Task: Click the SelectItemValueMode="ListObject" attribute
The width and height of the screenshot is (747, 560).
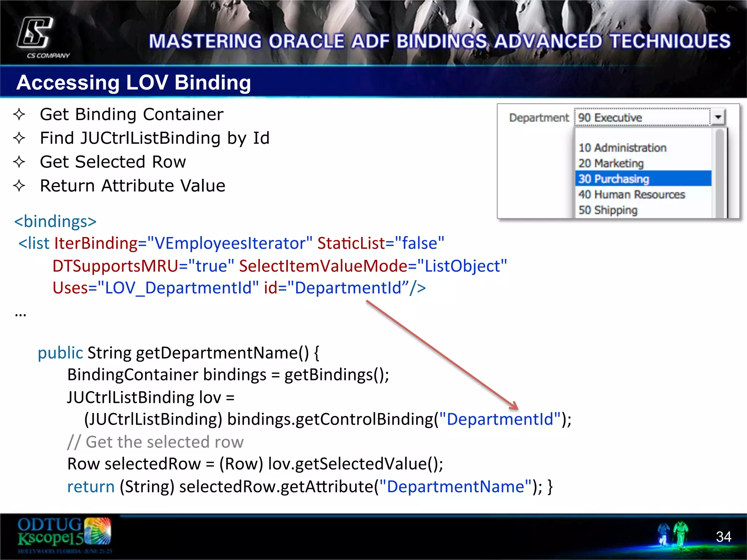Action: click(x=373, y=266)
